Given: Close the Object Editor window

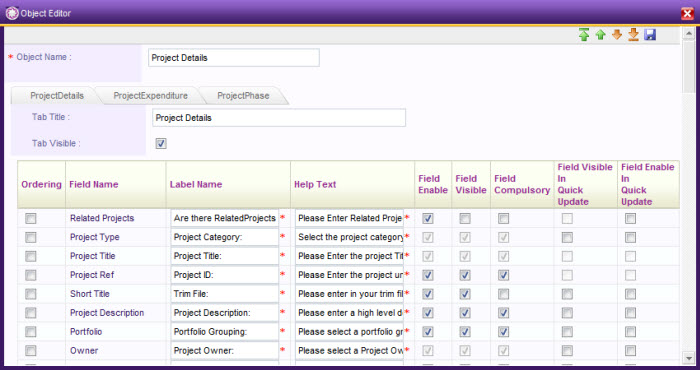Looking at the screenshot, I should [688, 14].
